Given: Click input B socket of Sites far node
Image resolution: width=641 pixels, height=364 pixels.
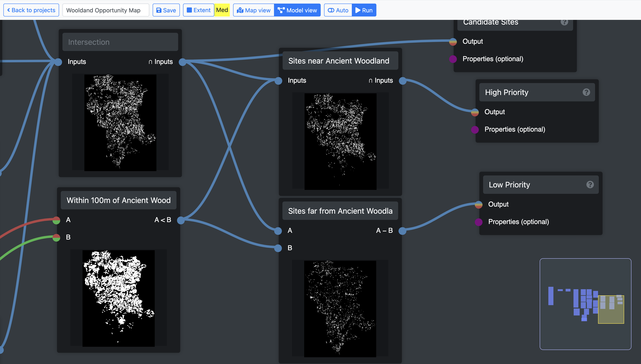Looking at the screenshot, I should pyautogui.click(x=278, y=248).
